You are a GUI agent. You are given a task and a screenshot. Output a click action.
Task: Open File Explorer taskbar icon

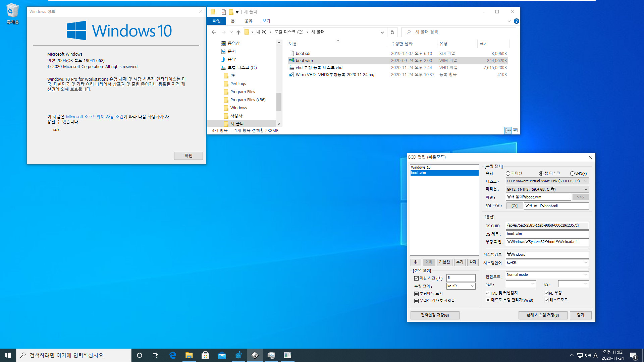click(189, 355)
